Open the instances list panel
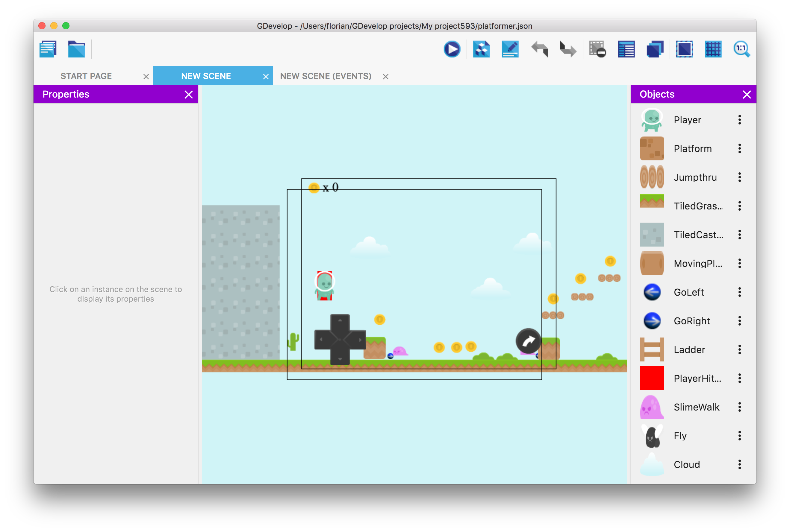This screenshot has height=532, width=790. point(626,49)
